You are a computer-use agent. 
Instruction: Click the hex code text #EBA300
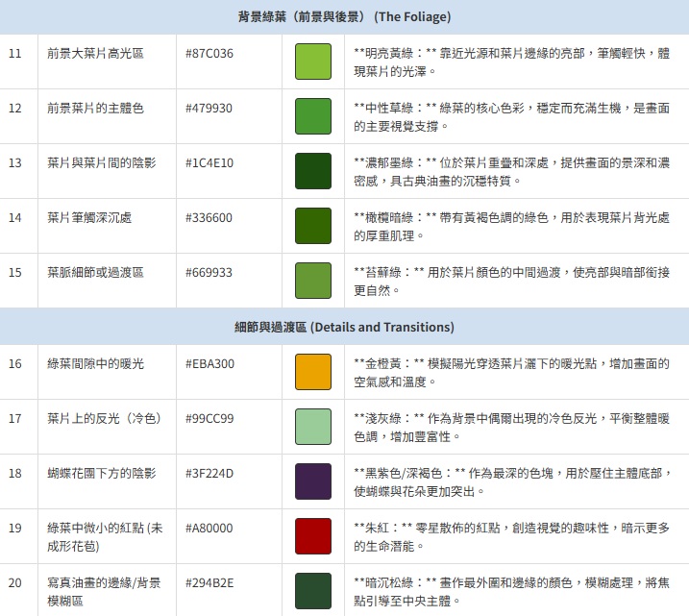pos(209,364)
